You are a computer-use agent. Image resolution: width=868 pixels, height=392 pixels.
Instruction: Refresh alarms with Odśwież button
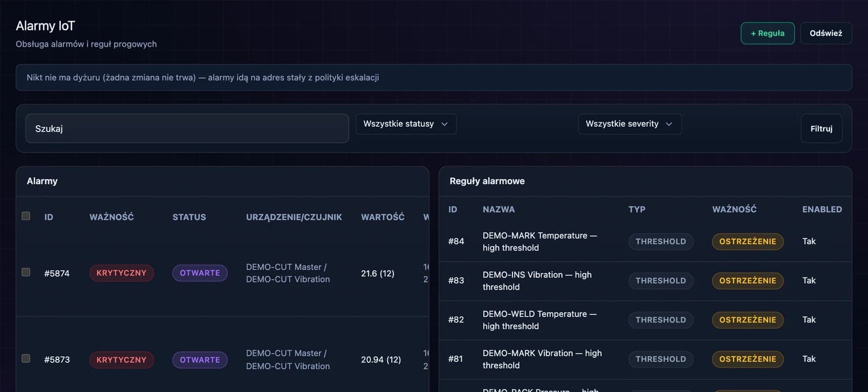pos(826,33)
